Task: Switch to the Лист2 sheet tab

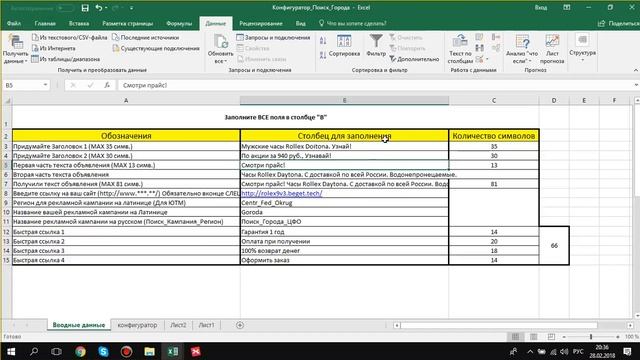Action: [178, 325]
